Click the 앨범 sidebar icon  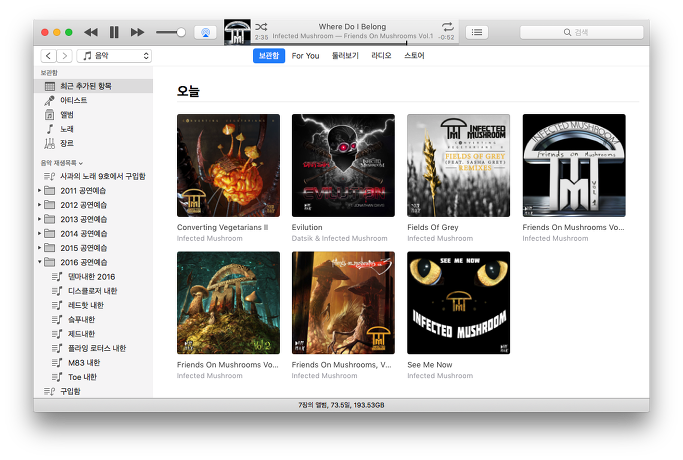tap(49, 115)
